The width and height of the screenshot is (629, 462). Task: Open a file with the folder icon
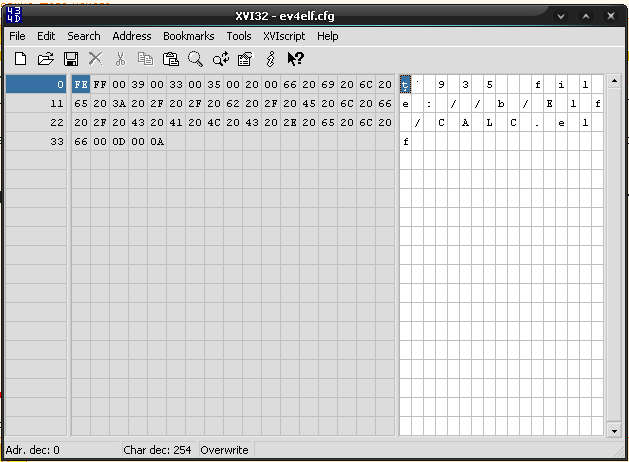click(45, 59)
